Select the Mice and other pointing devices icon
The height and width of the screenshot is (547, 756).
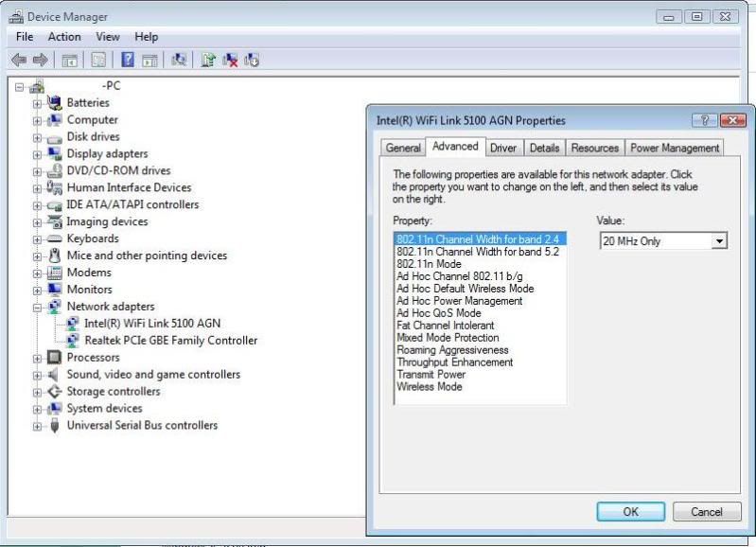click(x=55, y=256)
